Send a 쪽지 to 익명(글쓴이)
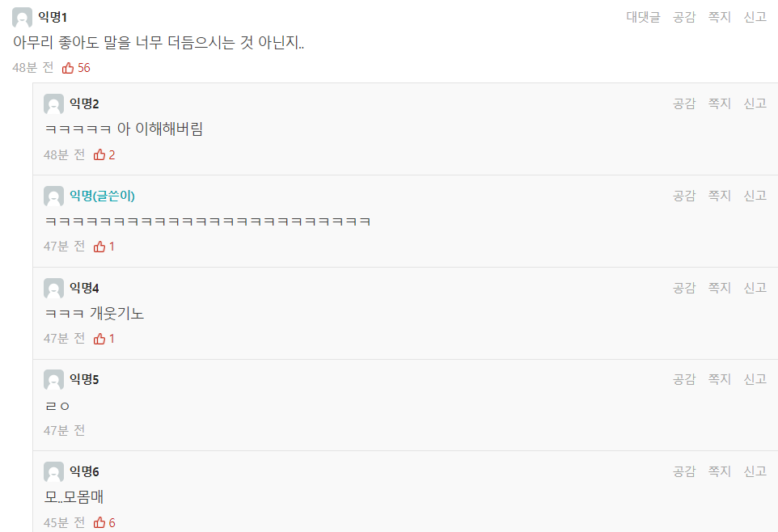The height and width of the screenshot is (532, 778). point(720,196)
